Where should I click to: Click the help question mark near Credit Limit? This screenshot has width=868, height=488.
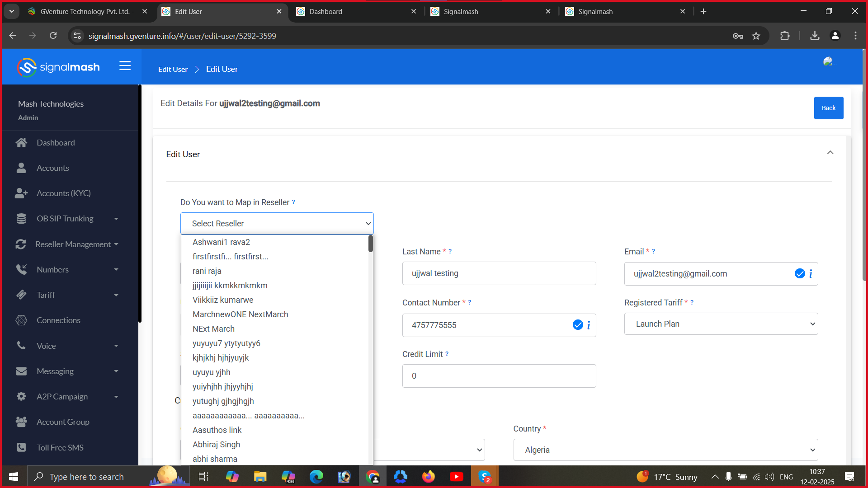pyautogui.click(x=447, y=354)
